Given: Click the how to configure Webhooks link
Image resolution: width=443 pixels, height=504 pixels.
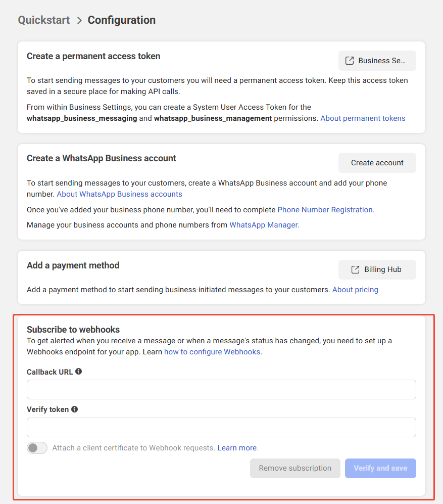Looking at the screenshot, I should click(x=212, y=351).
